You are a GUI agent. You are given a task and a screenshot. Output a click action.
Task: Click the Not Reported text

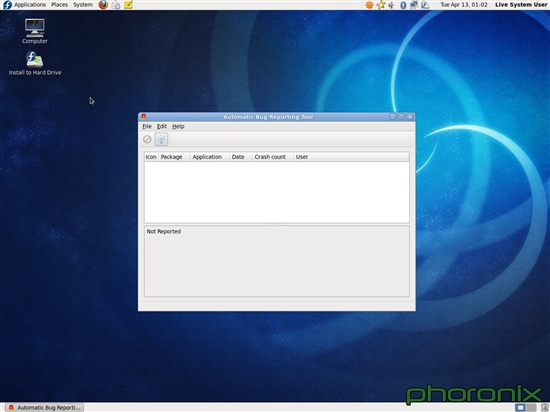click(x=164, y=231)
